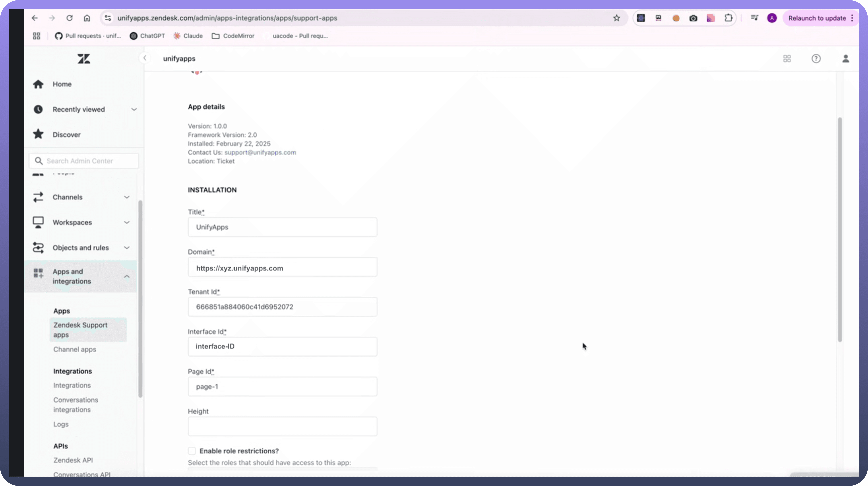Viewport: 868px width, 486px height.
Task: Click the sidebar vertical scrollbar
Action: coord(140,299)
